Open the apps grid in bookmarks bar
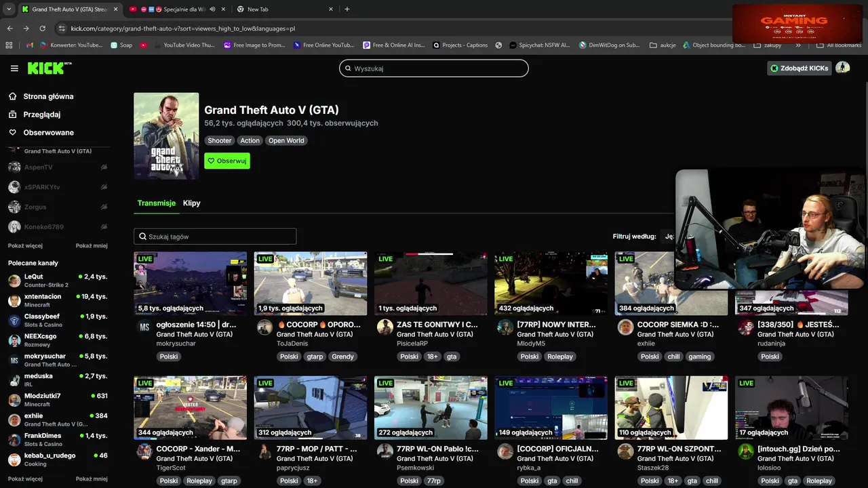This screenshot has height=488, width=868. click(9, 45)
